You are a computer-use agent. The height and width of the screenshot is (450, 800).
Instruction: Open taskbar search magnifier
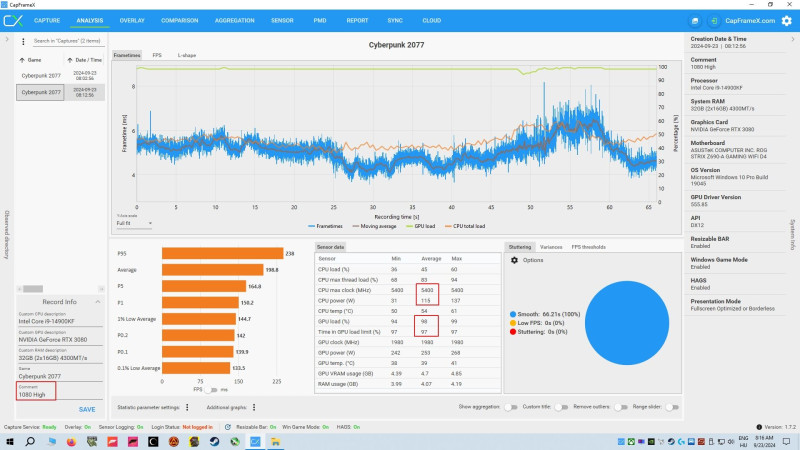pos(30,441)
